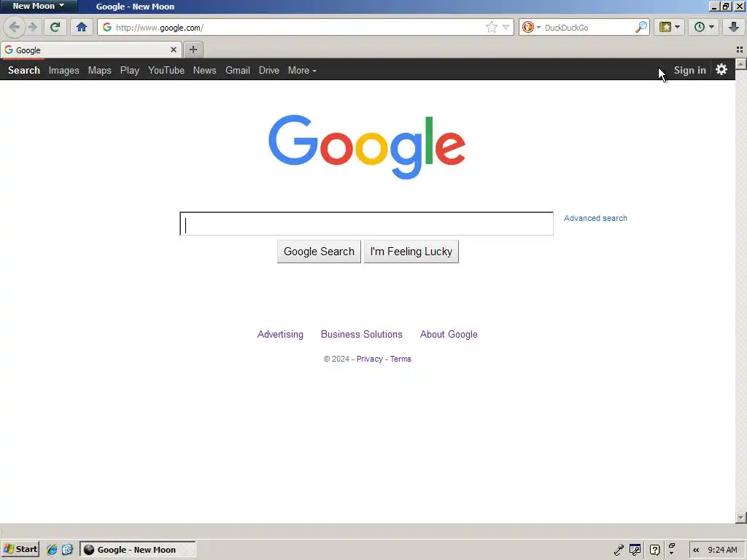Bookmark this page with the star icon
This screenshot has height=560, width=747.
pyautogui.click(x=491, y=27)
